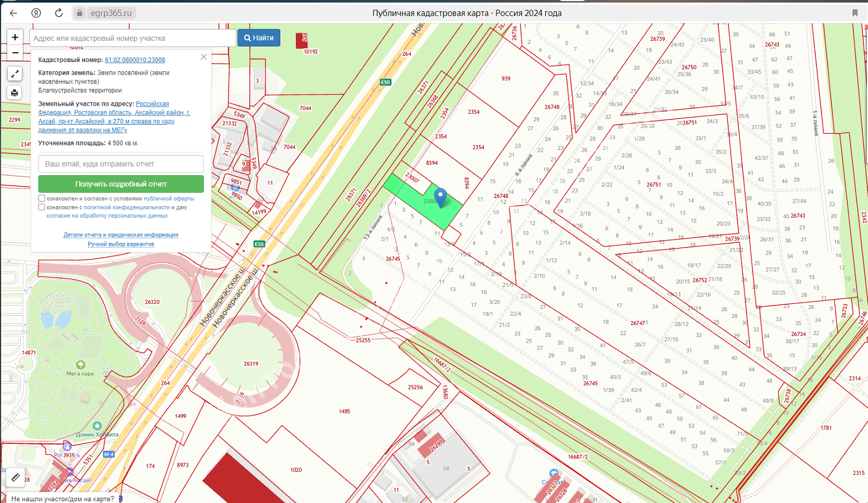
Task: Go back using browser back arrow
Action: click(13, 13)
